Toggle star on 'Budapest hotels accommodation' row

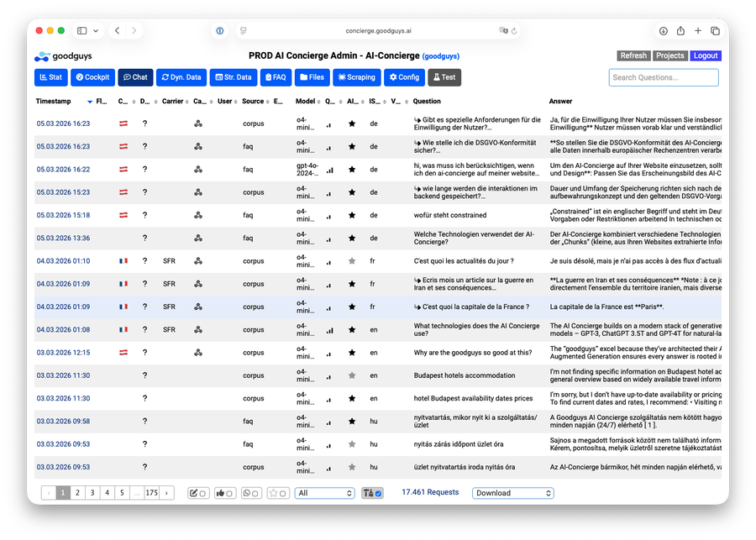352,375
